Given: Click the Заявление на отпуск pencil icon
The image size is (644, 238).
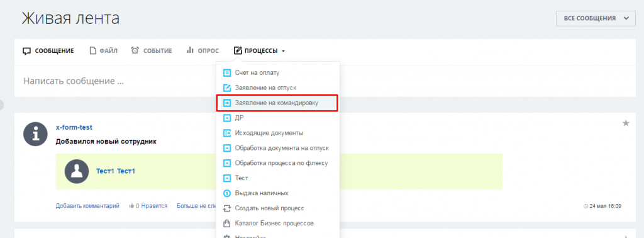Looking at the screenshot, I should 226,88.
